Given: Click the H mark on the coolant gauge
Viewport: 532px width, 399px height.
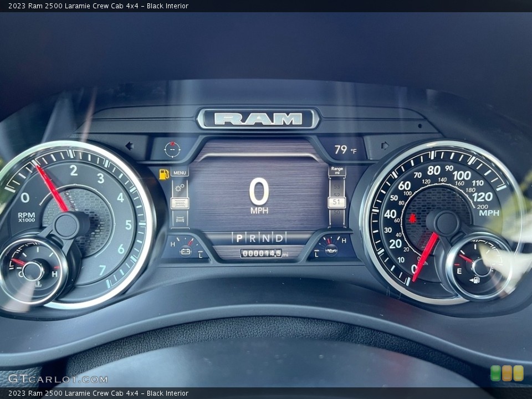Looking at the screenshot, I should point(55,274).
